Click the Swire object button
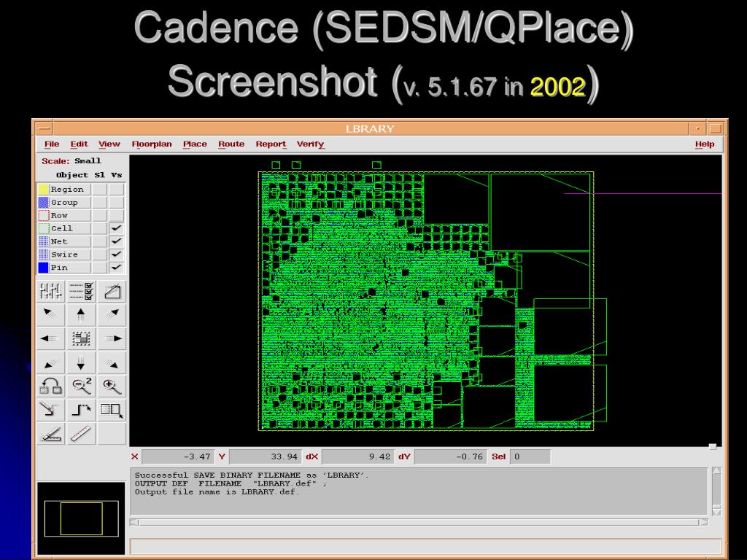This screenshot has width=747, height=560. pos(70,254)
